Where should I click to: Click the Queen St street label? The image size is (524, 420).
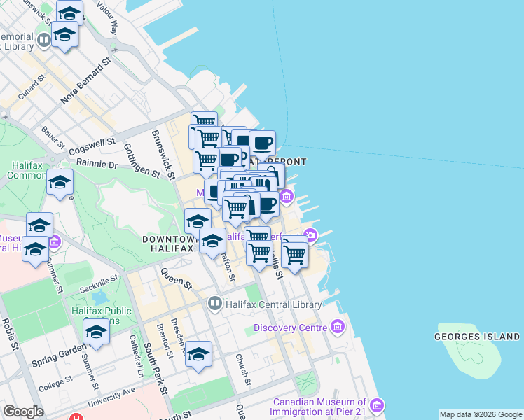(177, 279)
